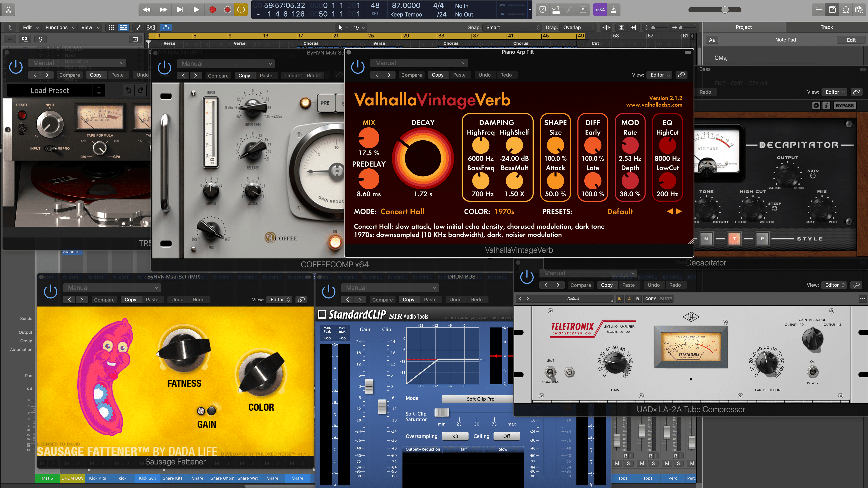Flip the LIMIT/COMPRESS switch on LA-2A
868x488 pixels.
click(x=550, y=372)
